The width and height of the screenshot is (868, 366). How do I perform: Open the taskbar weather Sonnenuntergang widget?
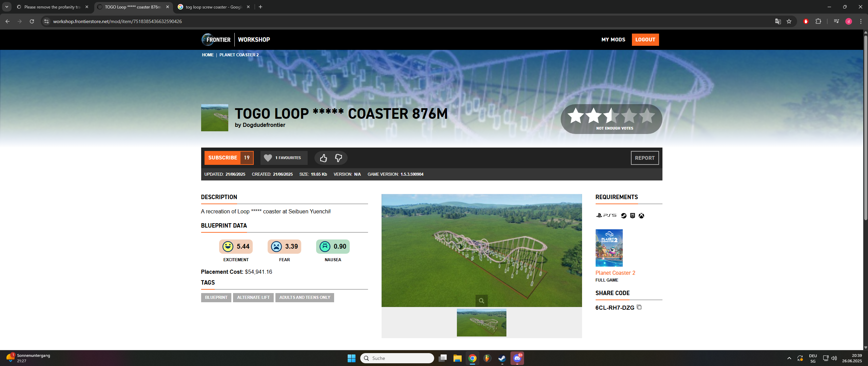coord(28,358)
